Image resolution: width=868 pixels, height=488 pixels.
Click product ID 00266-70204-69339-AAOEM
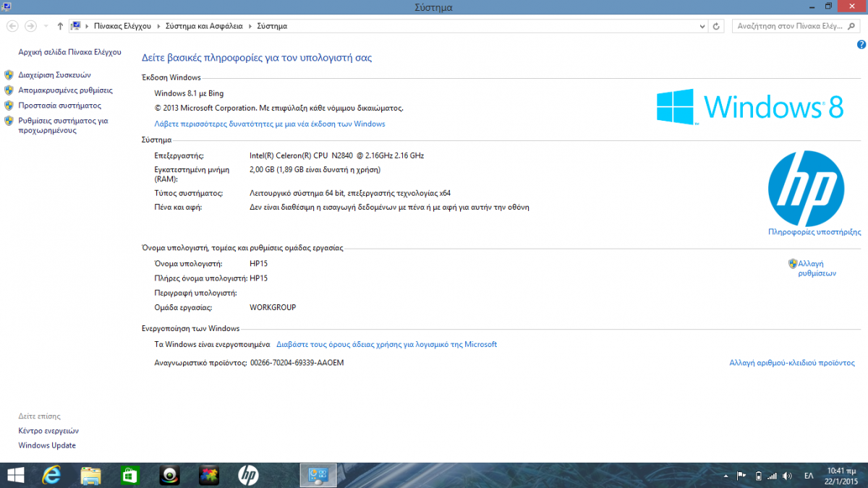[x=297, y=362]
